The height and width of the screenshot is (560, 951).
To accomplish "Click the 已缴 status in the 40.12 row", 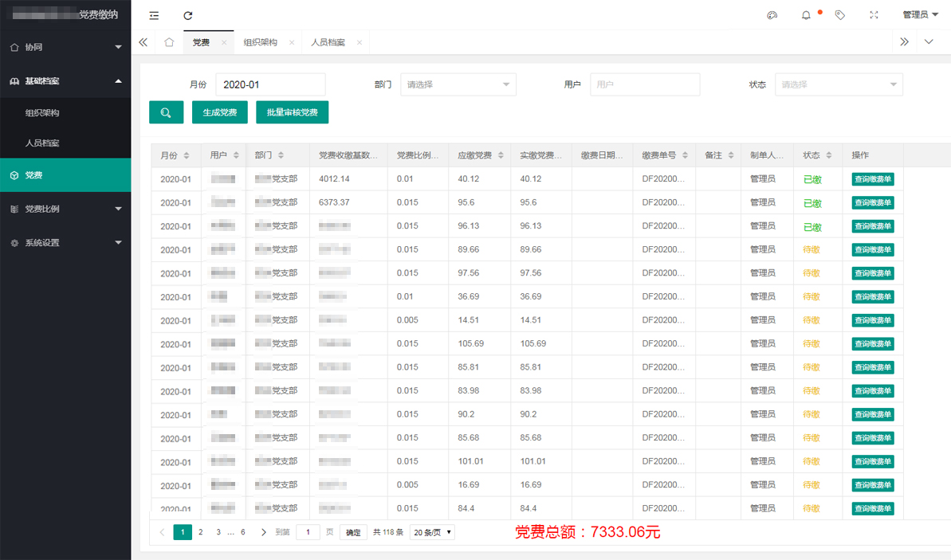I will (813, 179).
